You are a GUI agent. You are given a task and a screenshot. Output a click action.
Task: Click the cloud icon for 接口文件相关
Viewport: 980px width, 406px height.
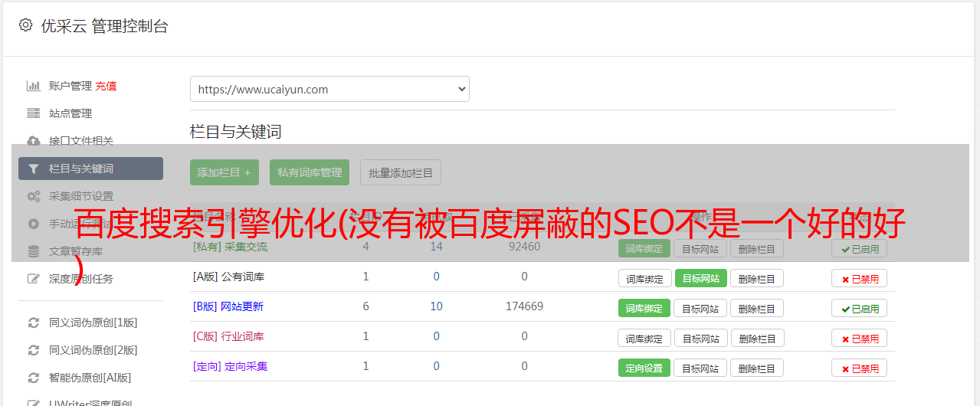34,141
